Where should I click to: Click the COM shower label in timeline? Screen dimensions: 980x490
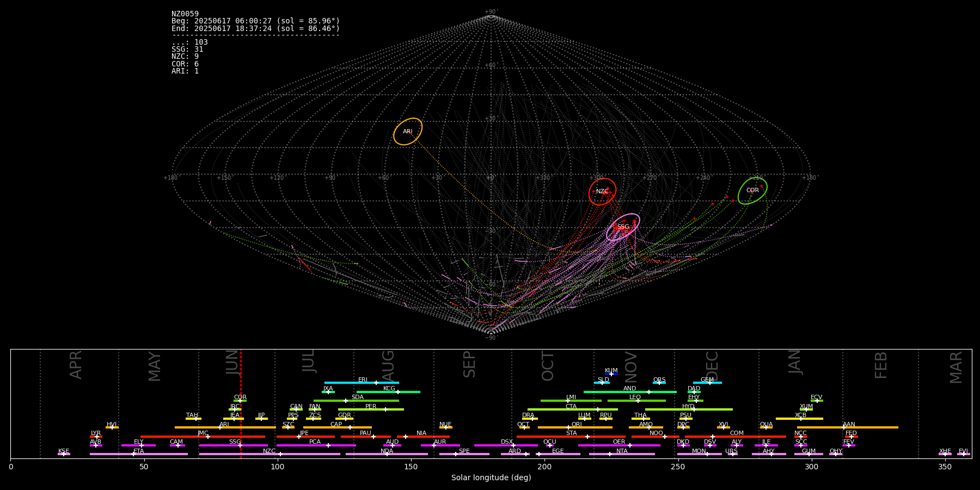pos(737,433)
